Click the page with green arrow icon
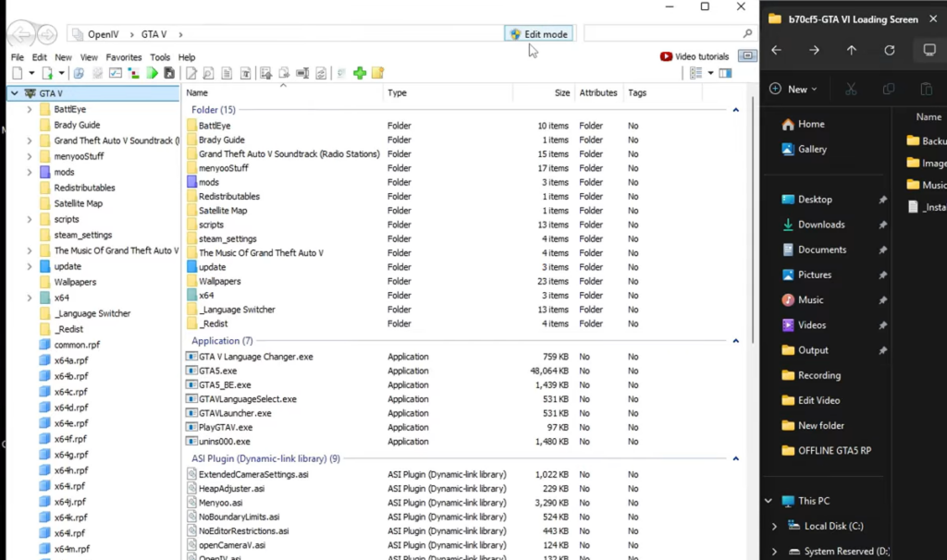Screen dimensions: 947x560 click(x=47, y=73)
